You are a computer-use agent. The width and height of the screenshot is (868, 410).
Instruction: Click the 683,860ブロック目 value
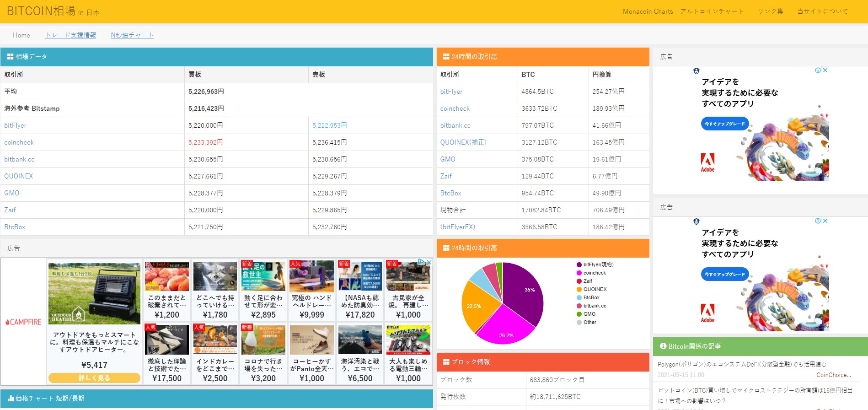click(557, 380)
